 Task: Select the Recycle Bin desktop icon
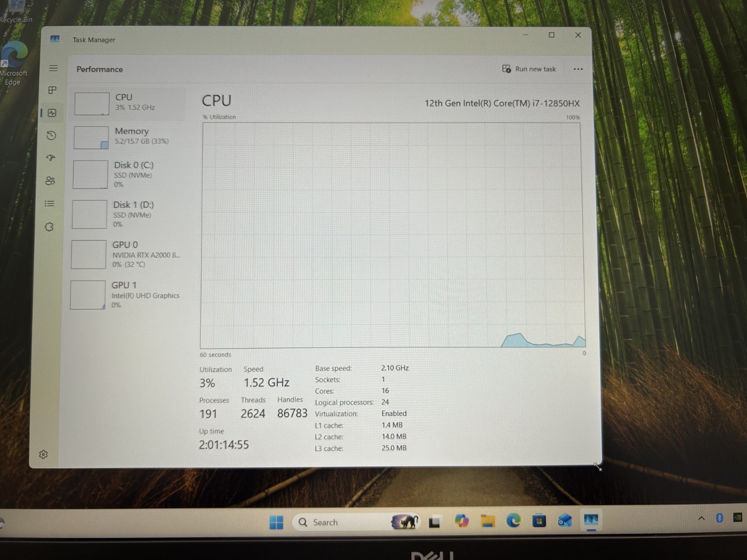coord(15,12)
